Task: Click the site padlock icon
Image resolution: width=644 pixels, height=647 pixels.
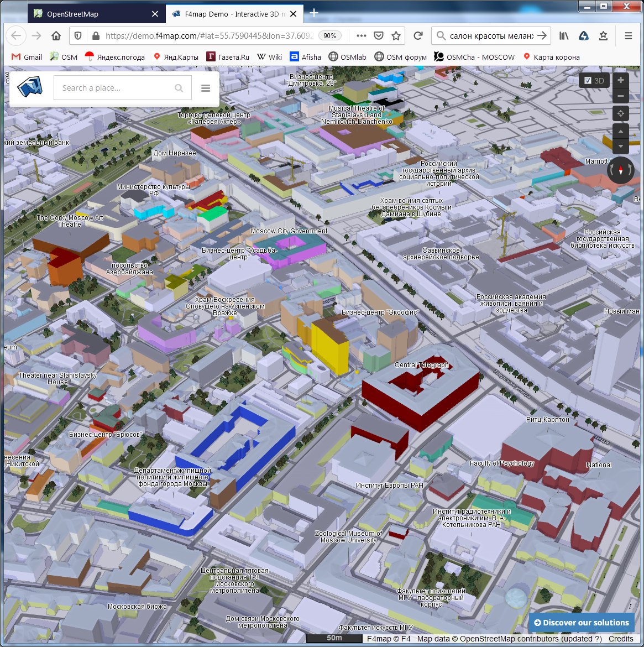Action: (x=96, y=36)
